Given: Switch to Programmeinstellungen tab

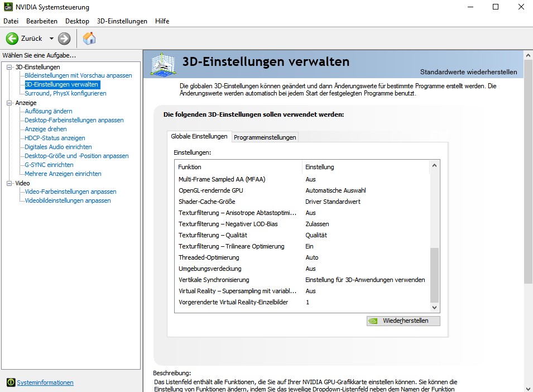Looking at the screenshot, I should [x=265, y=137].
